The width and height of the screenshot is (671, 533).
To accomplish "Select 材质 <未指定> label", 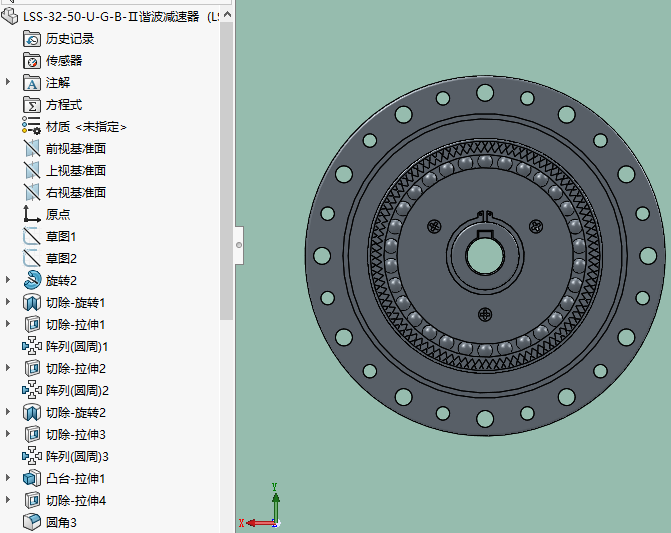I will pyautogui.click(x=86, y=127).
